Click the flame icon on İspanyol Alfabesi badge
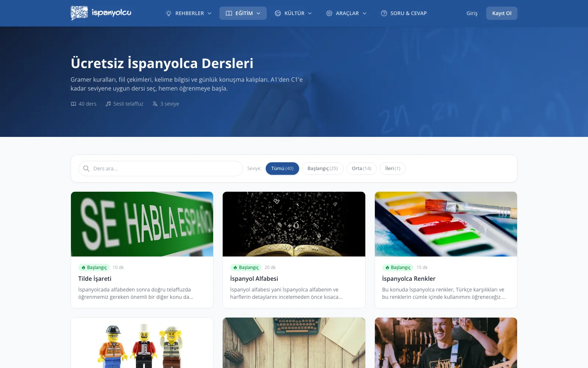 (x=235, y=268)
